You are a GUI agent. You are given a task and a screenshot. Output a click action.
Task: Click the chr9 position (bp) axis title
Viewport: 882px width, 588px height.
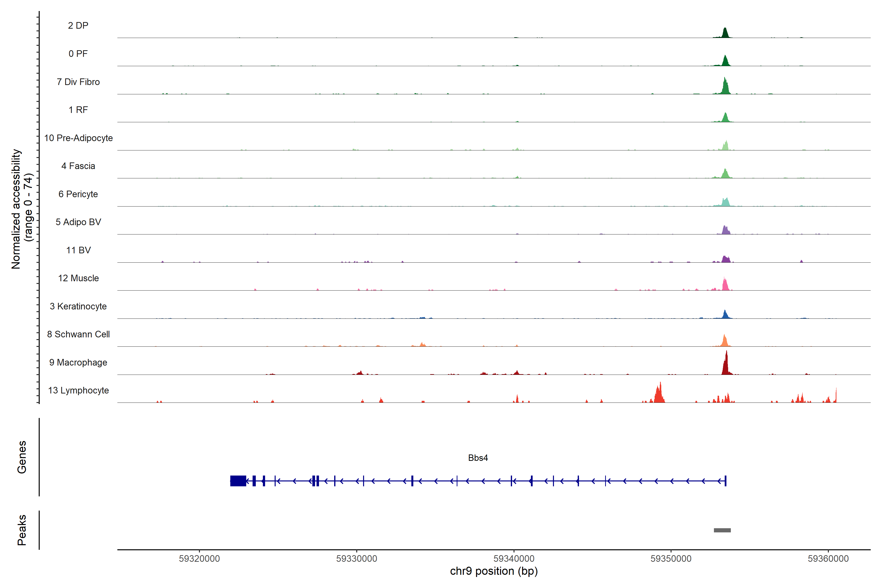click(x=493, y=571)
